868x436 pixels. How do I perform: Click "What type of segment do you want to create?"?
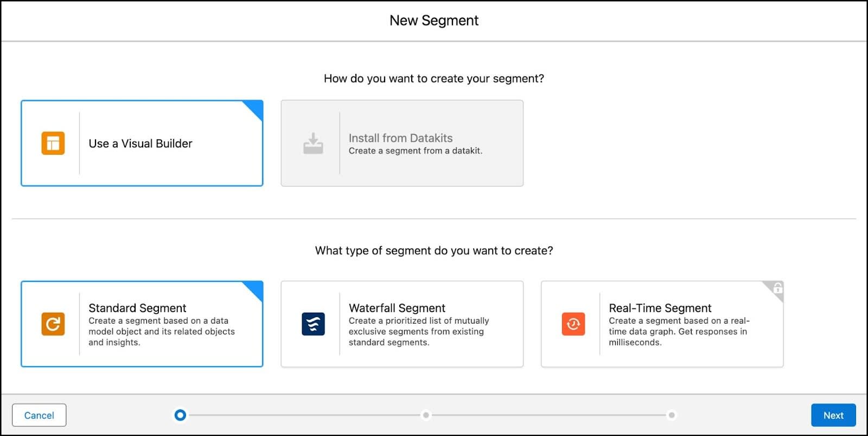click(x=434, y=251)
